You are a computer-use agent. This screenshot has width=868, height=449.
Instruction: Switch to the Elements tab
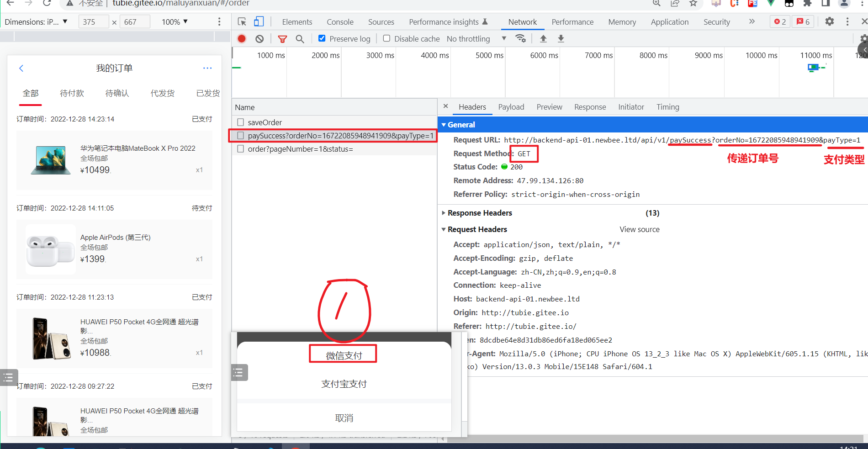tap(297, 22)
